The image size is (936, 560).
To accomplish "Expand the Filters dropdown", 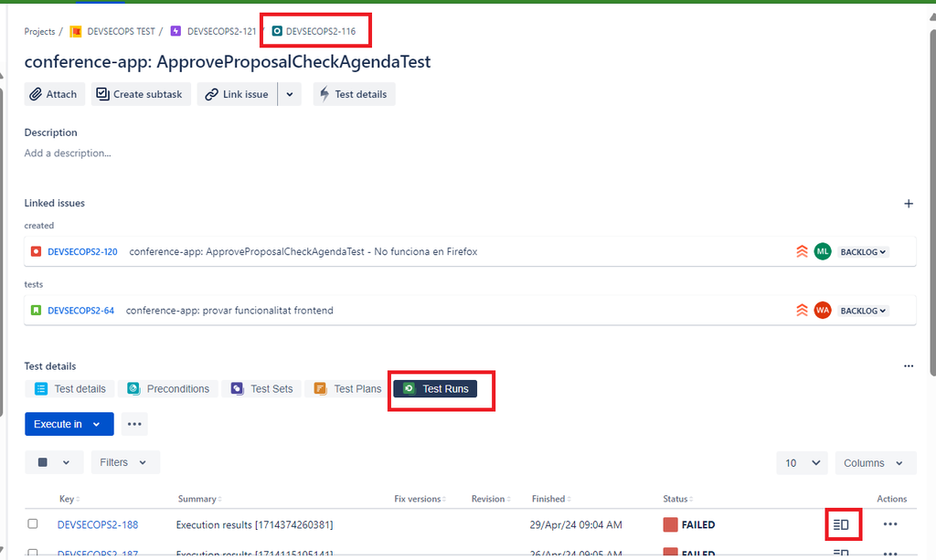I will 124,462.
